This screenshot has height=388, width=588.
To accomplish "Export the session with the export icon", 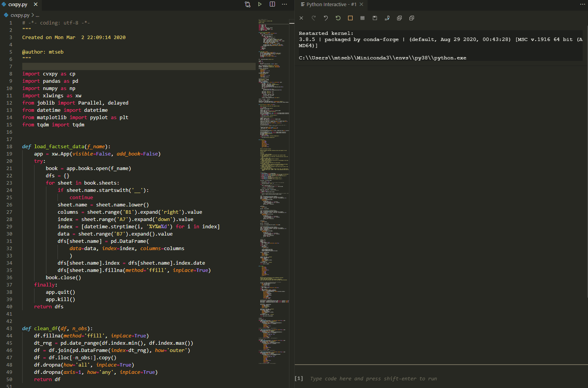I will pos(387,18).
